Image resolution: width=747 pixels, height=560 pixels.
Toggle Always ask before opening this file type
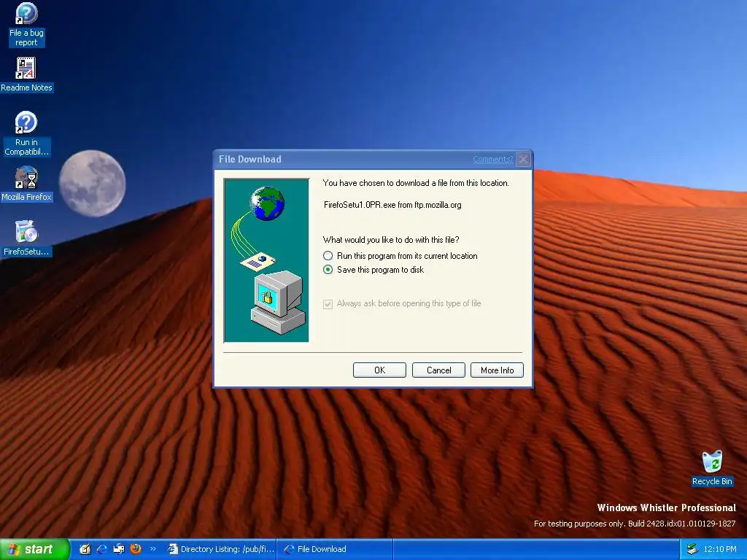pyautogui.click(x=402, y=303)
